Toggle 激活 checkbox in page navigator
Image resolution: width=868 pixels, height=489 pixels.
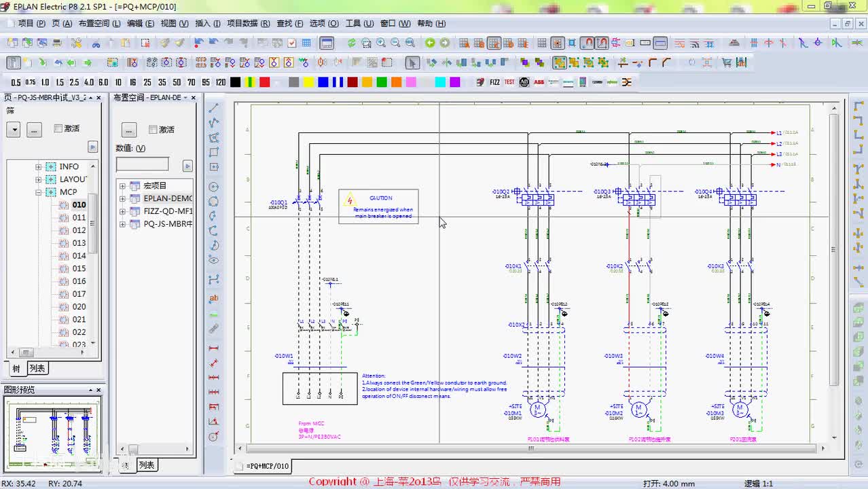click(58, 128)
